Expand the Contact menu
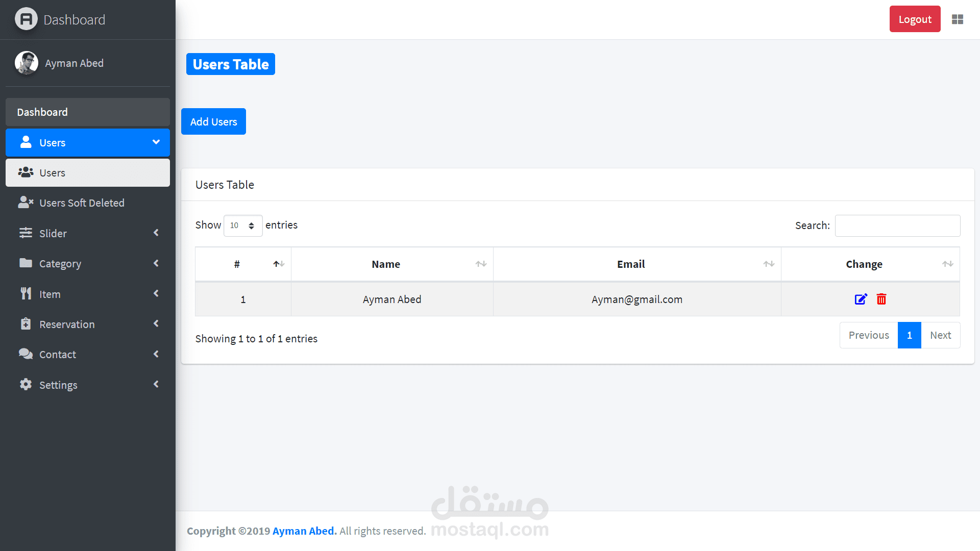Viewport: 980px width, 551px height. point(88,355)
